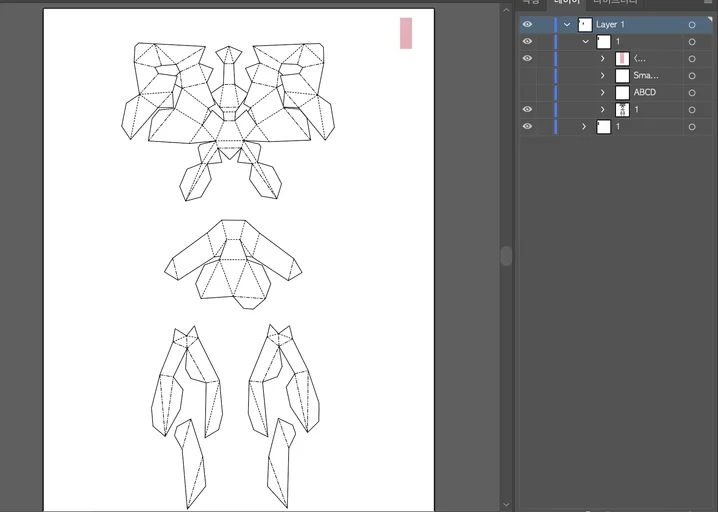
Task: Hide Layer 1 using its eye icon
Action: [x=527, y=25]
